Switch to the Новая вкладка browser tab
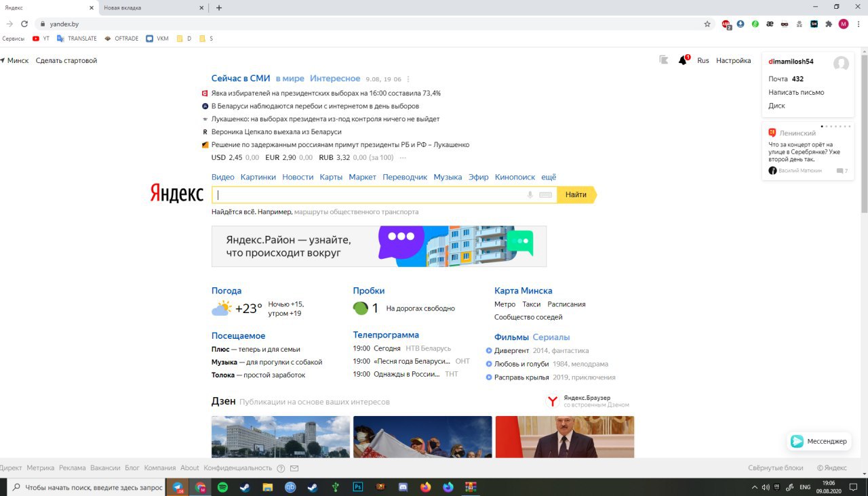The height and width of the screenshot is (496, 868). (152, 7)
